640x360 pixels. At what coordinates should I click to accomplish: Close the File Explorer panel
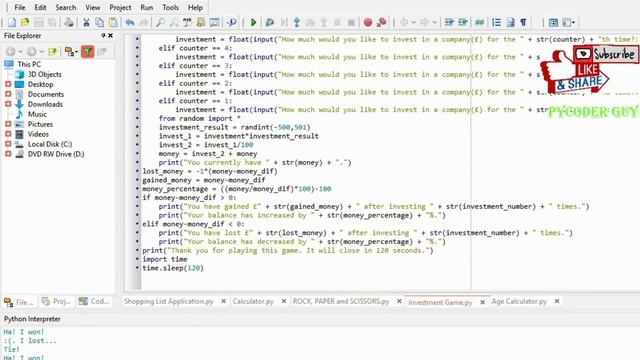point(110,36)
